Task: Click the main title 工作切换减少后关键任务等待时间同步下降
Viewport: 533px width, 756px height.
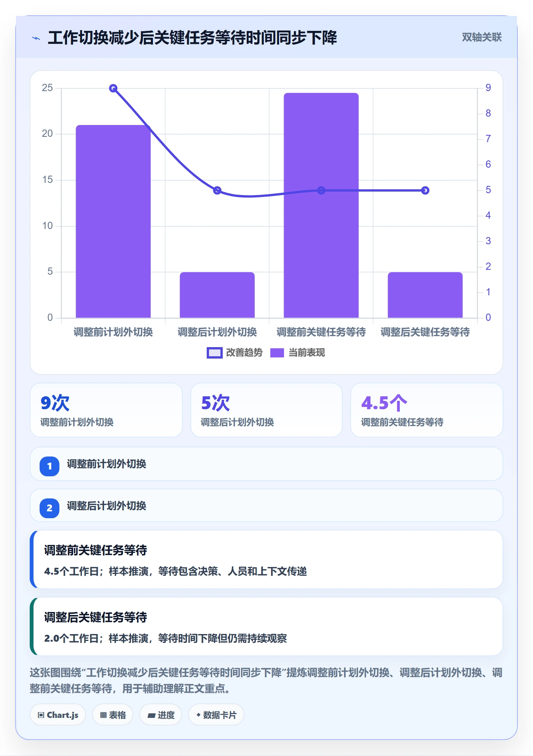Action: coord(192,38)
